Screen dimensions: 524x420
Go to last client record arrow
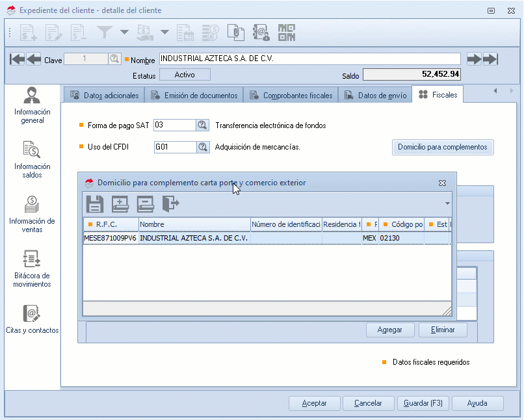pyautogui.click(x=491, y=59)
